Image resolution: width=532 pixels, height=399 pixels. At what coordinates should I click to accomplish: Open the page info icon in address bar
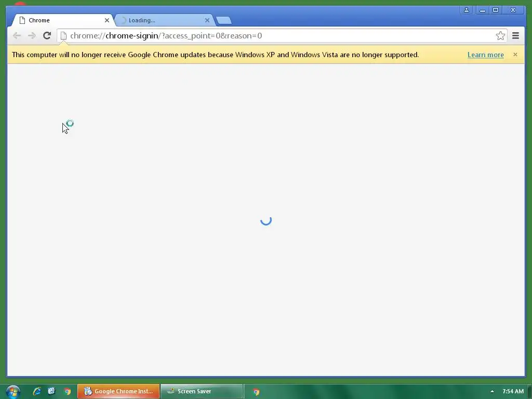(63, 36)
